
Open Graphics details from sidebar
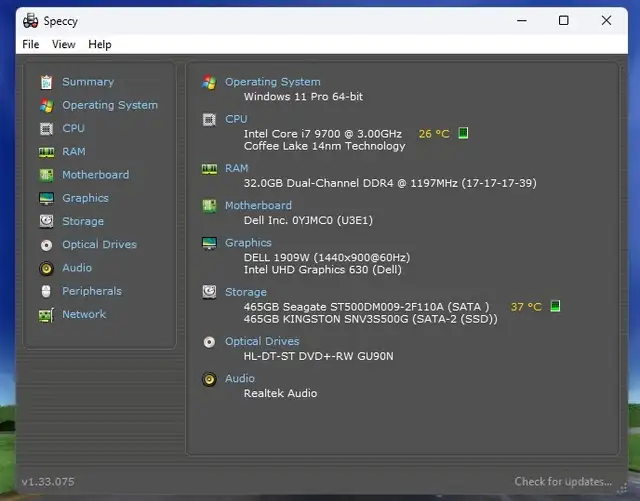[85, 198]
